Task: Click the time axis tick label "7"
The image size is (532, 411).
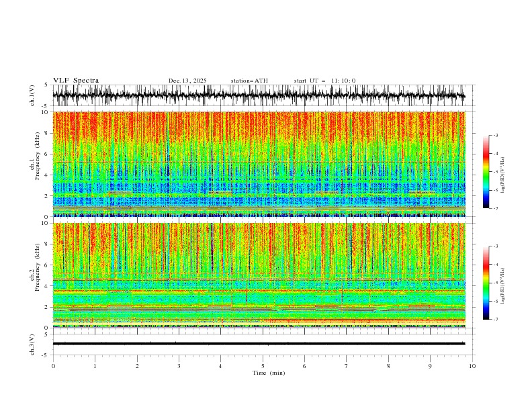Action: click(x=347, y=366)
